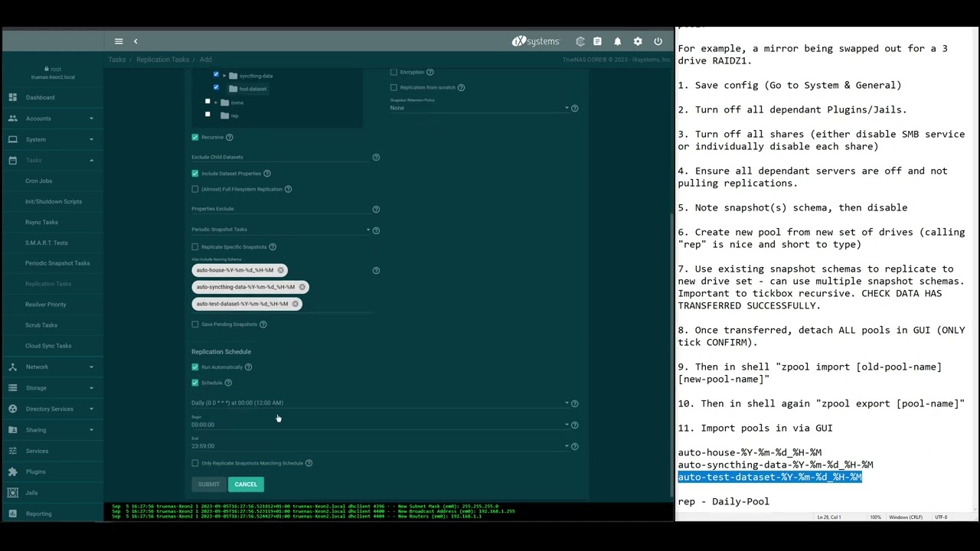The width and height of the screenshot is (980, 551).
Task: Show help for Recursive option
Action: [x=230, y=137]
